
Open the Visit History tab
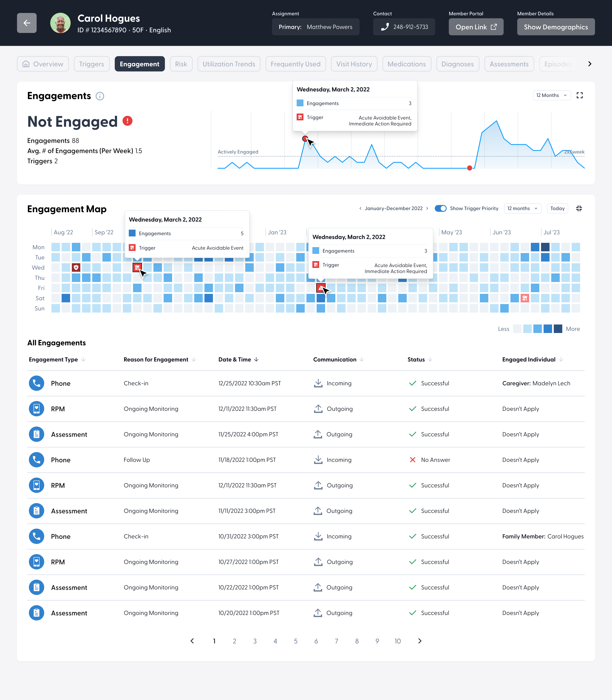point(354,64)
